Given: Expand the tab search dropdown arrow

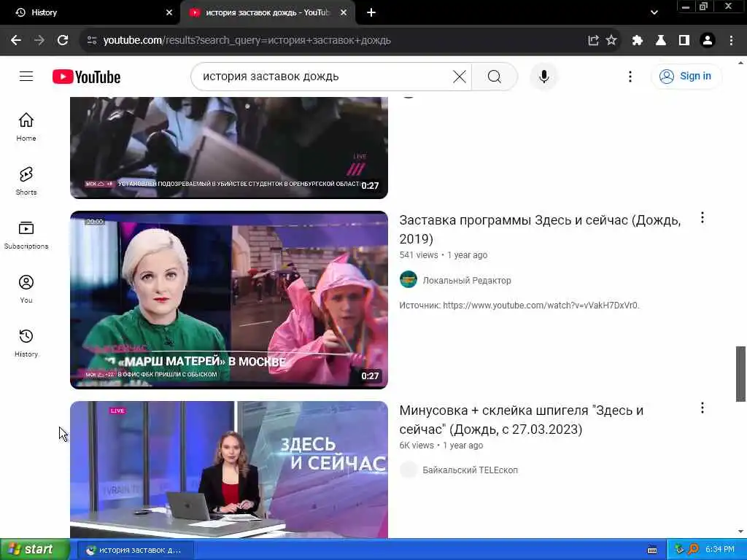Looking at the screenshot, I should (654, 13).
